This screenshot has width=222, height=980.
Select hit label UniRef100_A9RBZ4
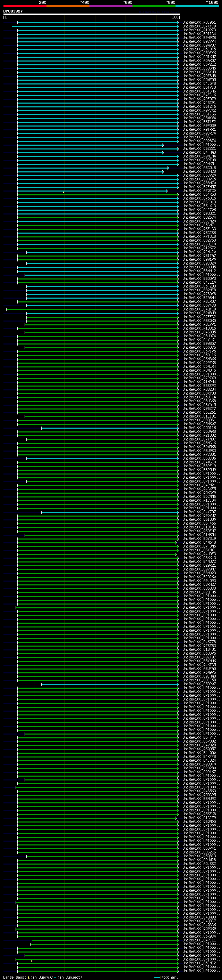(x=199, y=141)
